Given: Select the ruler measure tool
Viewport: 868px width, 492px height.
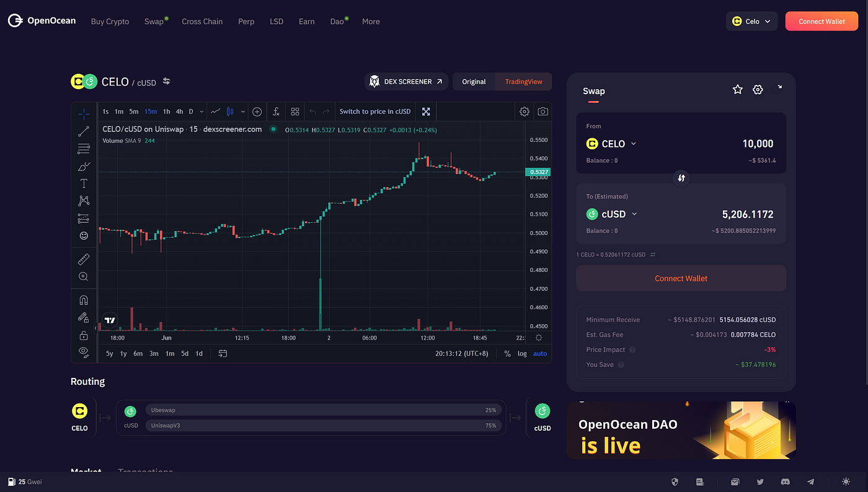Looking at the screenshot, I should (x=84, y=259).
